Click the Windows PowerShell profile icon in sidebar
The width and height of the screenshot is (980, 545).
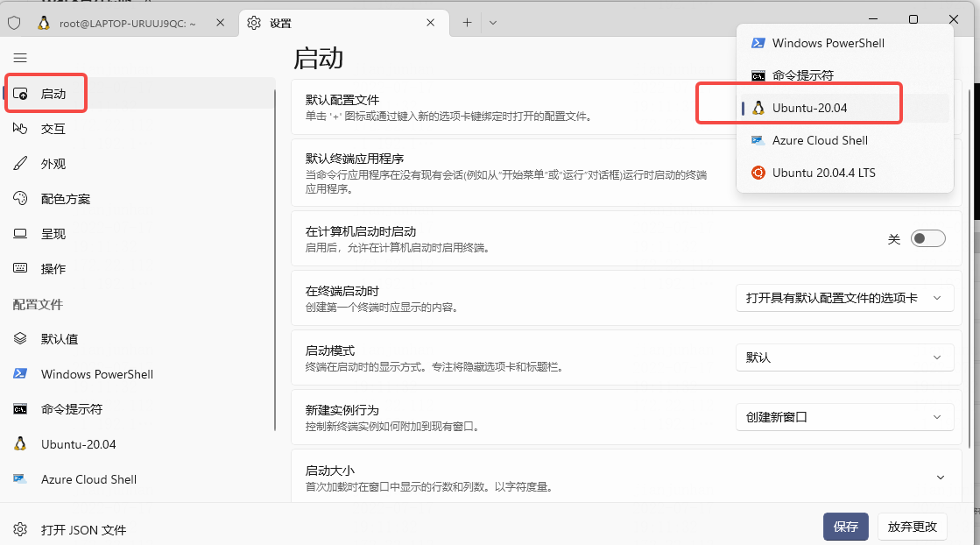(20, 374)
